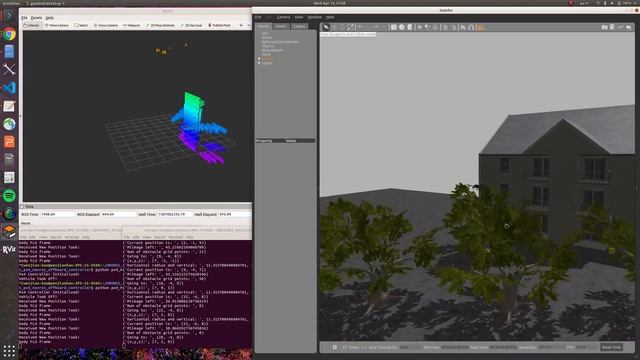Switch to RViz via dock icon

tap(9, 249)
